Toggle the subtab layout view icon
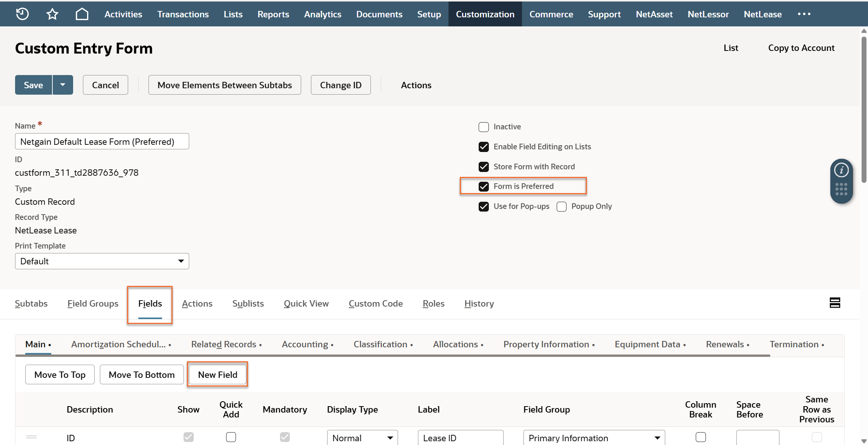This screenshot has width=868, height=445. tap(835, 303)
